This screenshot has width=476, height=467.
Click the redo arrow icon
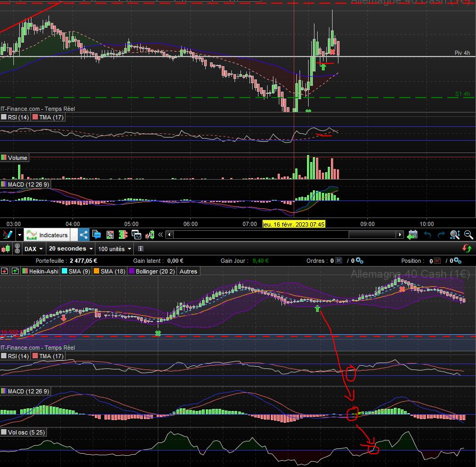tap(441, 235)
